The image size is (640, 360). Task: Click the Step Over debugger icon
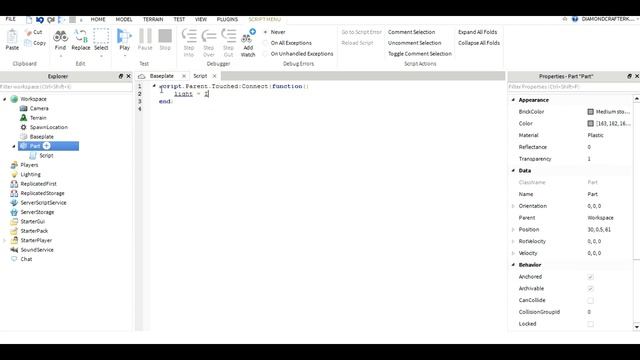[x=209, y=36]
